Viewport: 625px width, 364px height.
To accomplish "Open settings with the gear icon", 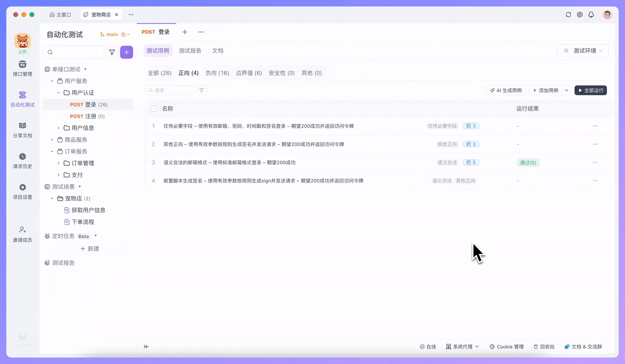I will coord(580,14).
